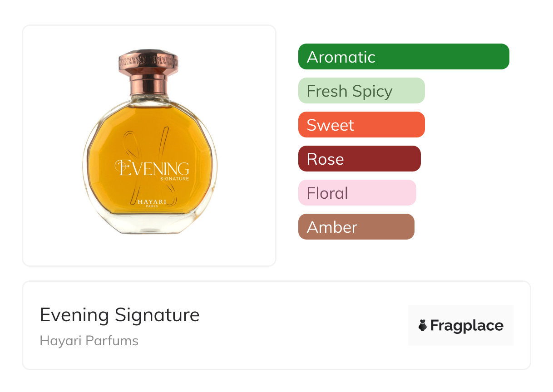Click the shiny copper bottle neck collar
Image resolution: width=553 pixels, height=392 pixels.
(x=148, y=84)
